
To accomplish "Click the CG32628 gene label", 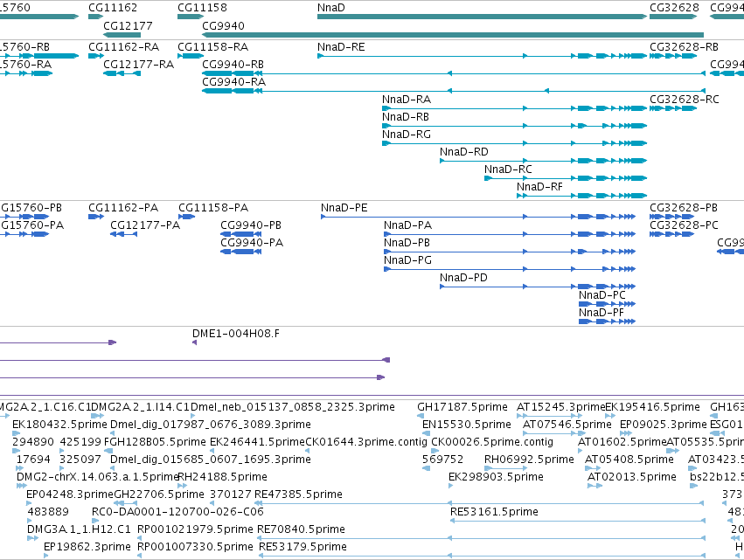I will [x=674, y=8].
